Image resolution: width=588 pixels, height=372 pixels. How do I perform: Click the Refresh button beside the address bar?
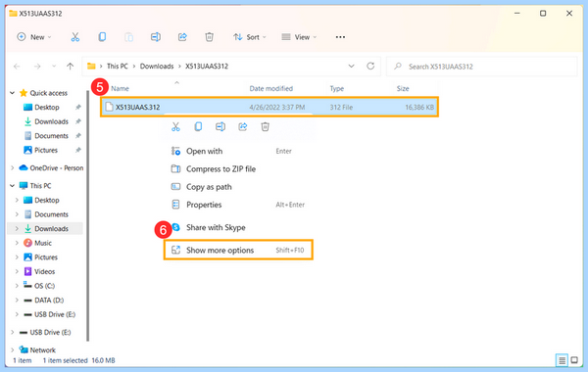[x=370, y=66]
